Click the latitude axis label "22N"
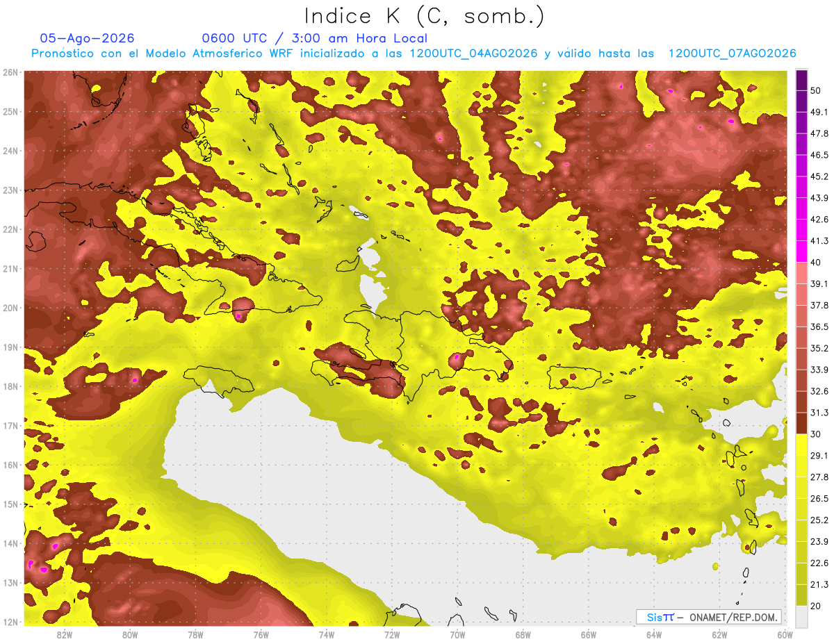Viewport: 834px width, 644px height. 10,229
